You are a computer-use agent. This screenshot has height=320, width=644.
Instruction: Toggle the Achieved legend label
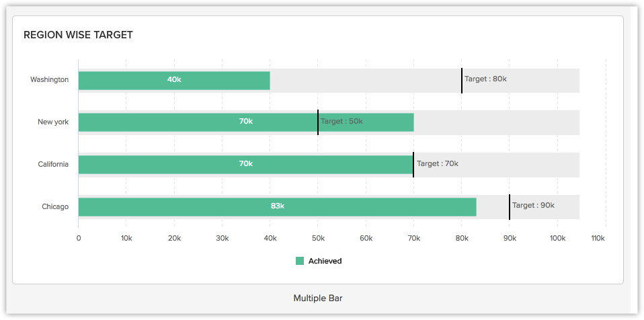(x=325, y=261)
